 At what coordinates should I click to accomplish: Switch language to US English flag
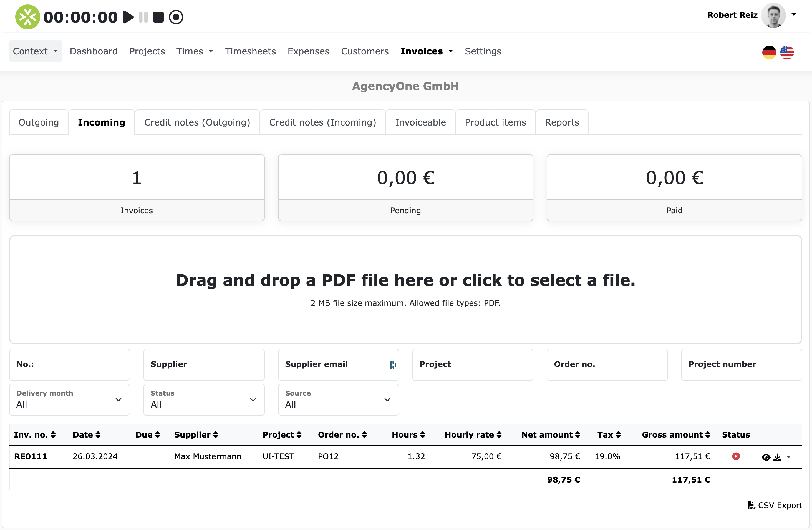[x=787, y=52]
